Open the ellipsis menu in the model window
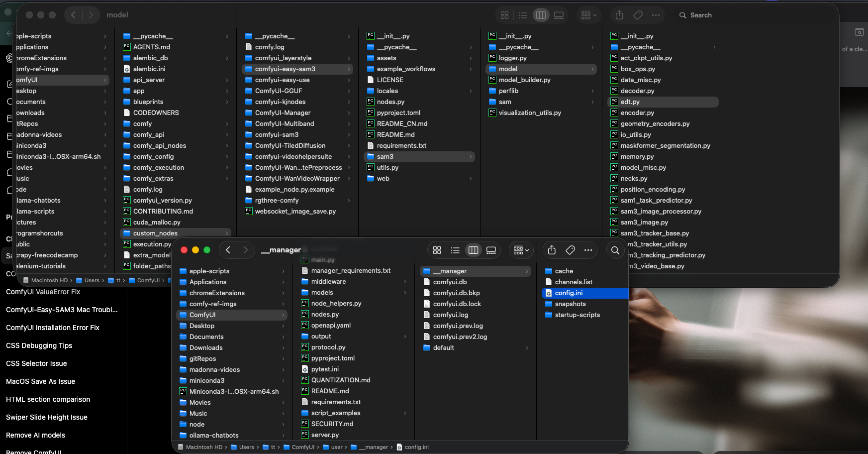868x454 pixels. 656,15
